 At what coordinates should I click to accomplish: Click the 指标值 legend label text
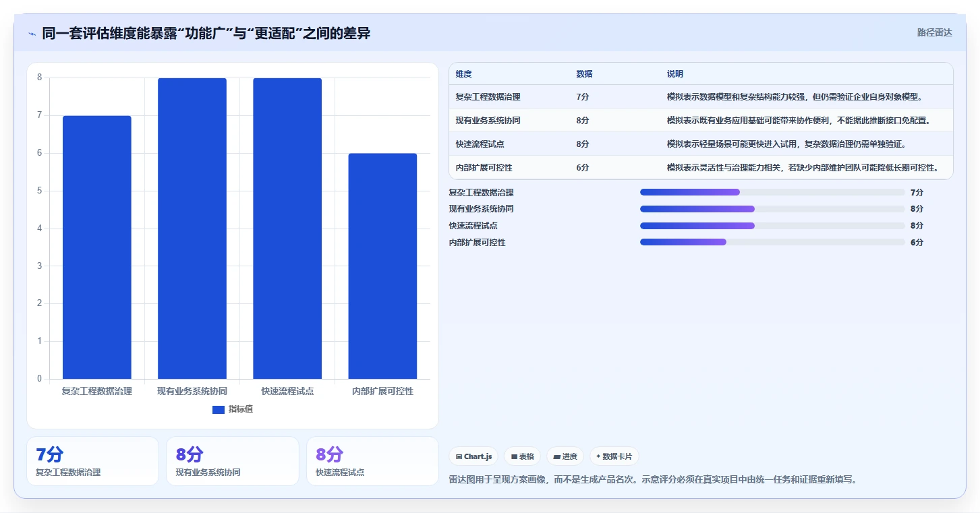pyautogui.click(x=241, y=409)
